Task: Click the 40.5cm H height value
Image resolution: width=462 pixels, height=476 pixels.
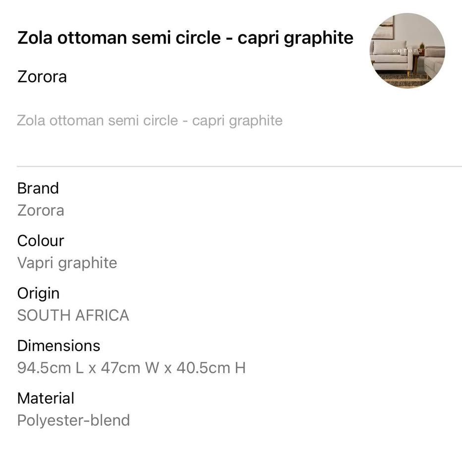Action: 211,368
